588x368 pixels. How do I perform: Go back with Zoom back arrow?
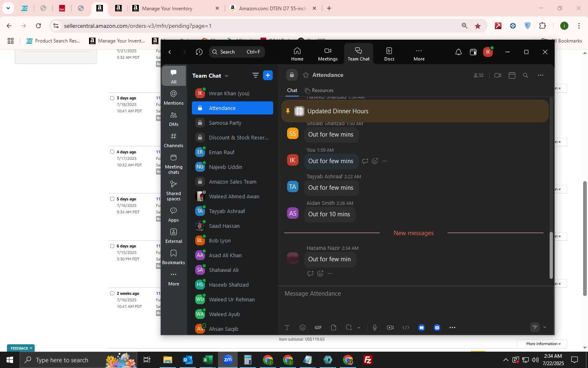(x=170, y=52)
